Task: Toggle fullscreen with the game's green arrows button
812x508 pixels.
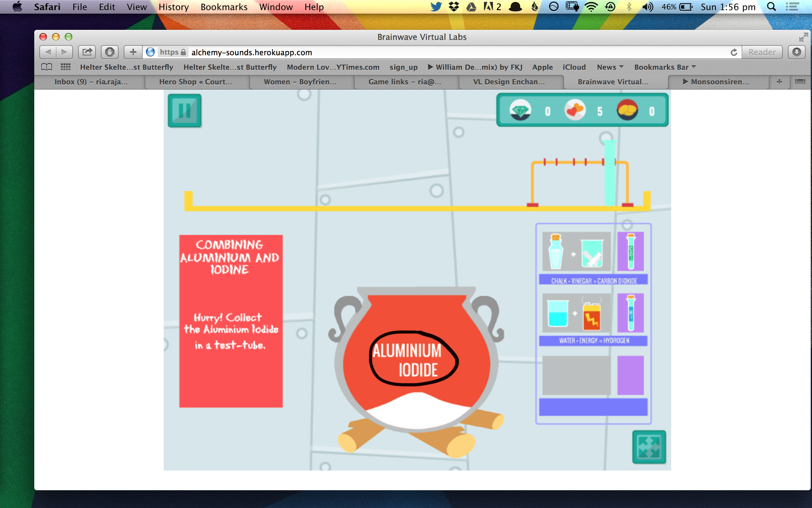Action: point(649,447)
